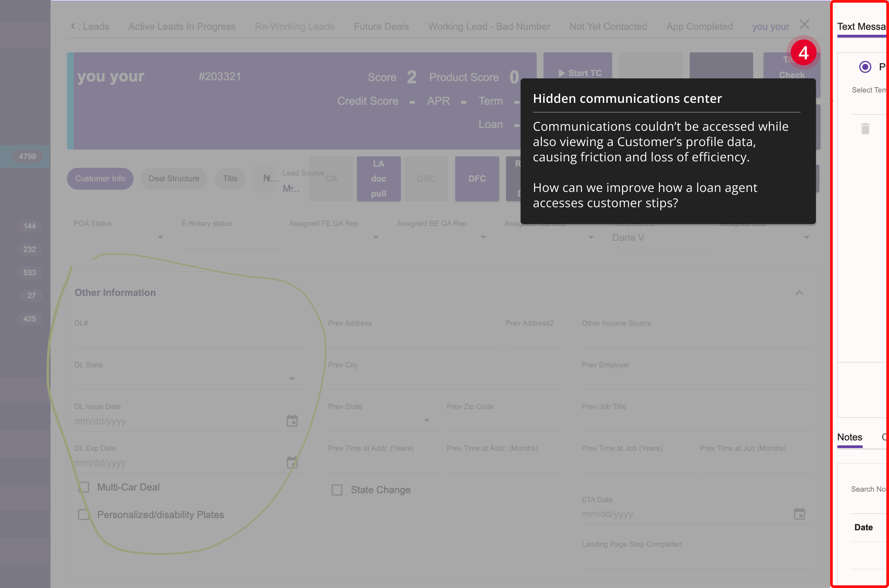
Task: Open DL State dropdown
Action: [x=292, y=378]
